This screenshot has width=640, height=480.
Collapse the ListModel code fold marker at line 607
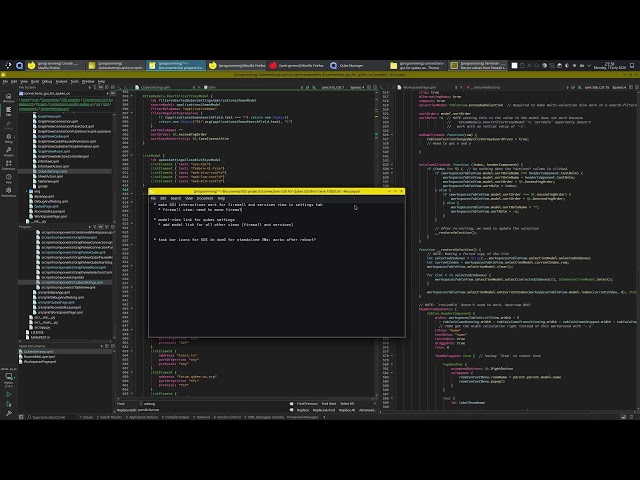click(131, 156)
